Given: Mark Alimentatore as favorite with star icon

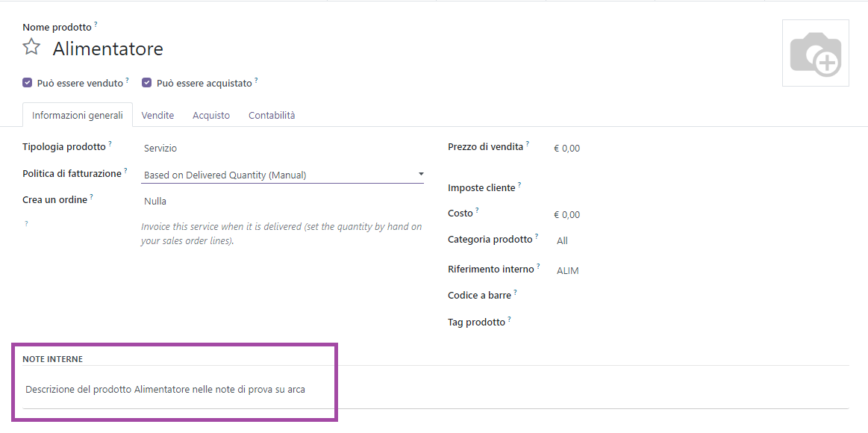Looking at the screenshot, I should tap(31, 48).
